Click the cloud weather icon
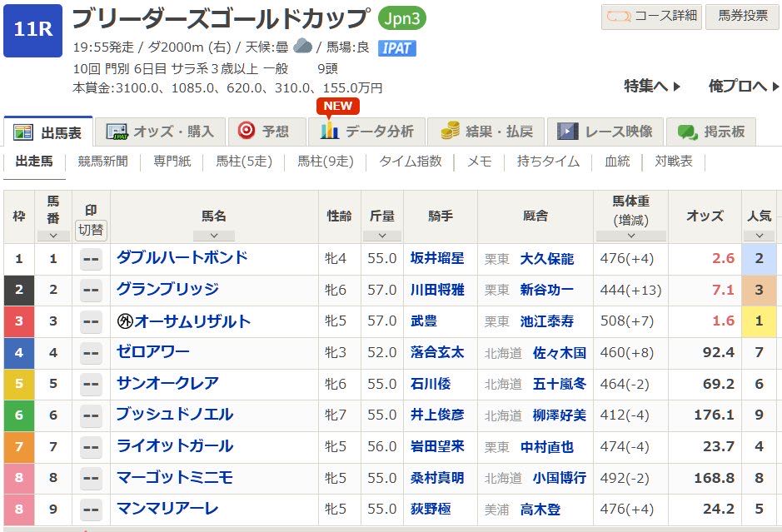Viewport: 782px width, 532px height. point(303,47)
